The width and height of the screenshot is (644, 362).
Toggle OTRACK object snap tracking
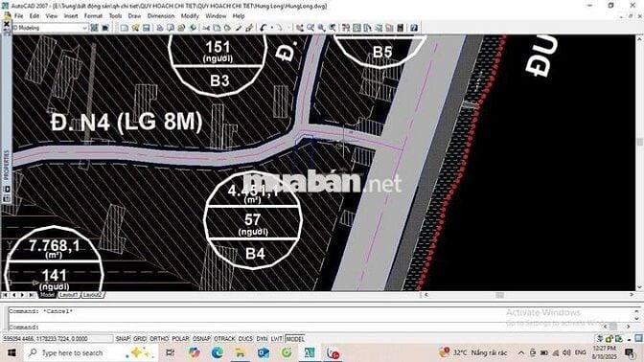click(x=224, y=339)
